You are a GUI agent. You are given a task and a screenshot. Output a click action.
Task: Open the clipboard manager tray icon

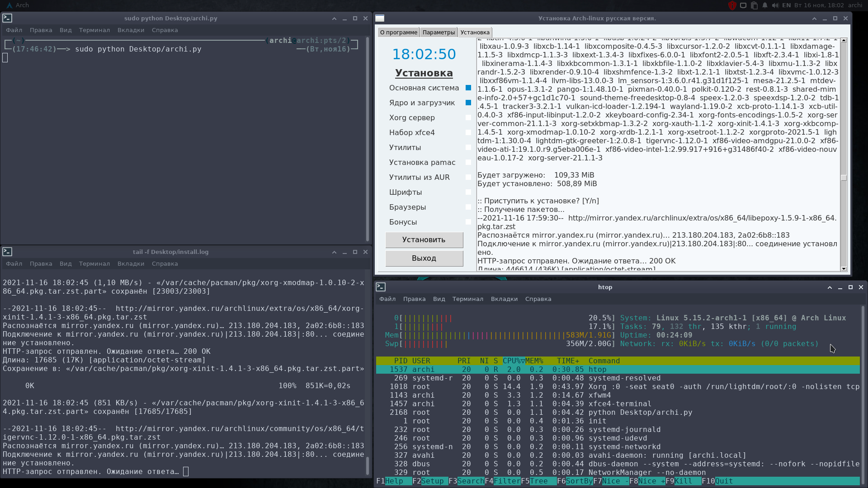(754, 5)
